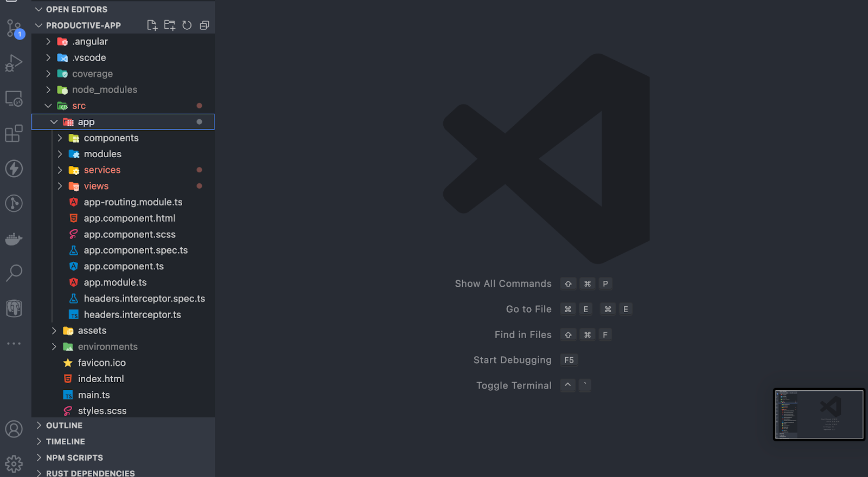Viewport: 868px width, 477px height.
Task: Expand the NPM SCRIPTS section
Action: pyautogui.click(x=74, y=458)
